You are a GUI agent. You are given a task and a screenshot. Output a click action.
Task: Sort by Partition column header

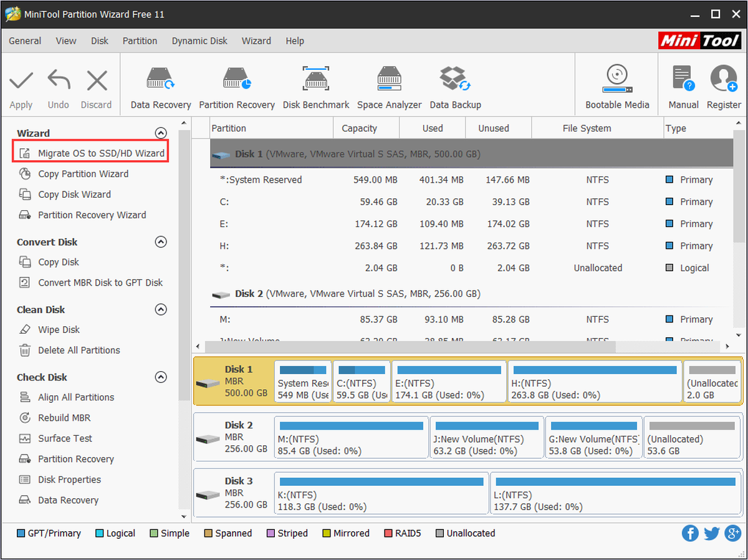coord(271,128)
